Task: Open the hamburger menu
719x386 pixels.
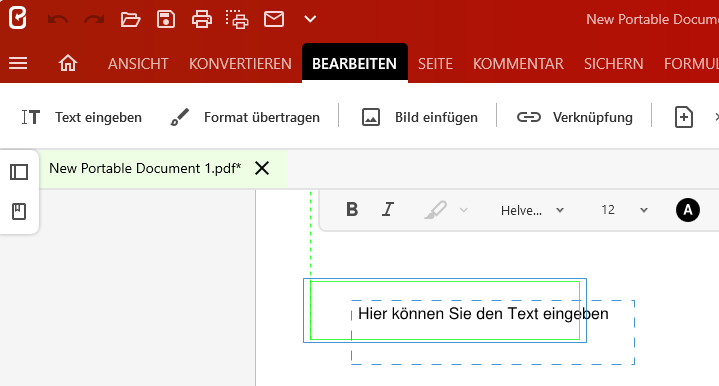Action: click(18, 63)
